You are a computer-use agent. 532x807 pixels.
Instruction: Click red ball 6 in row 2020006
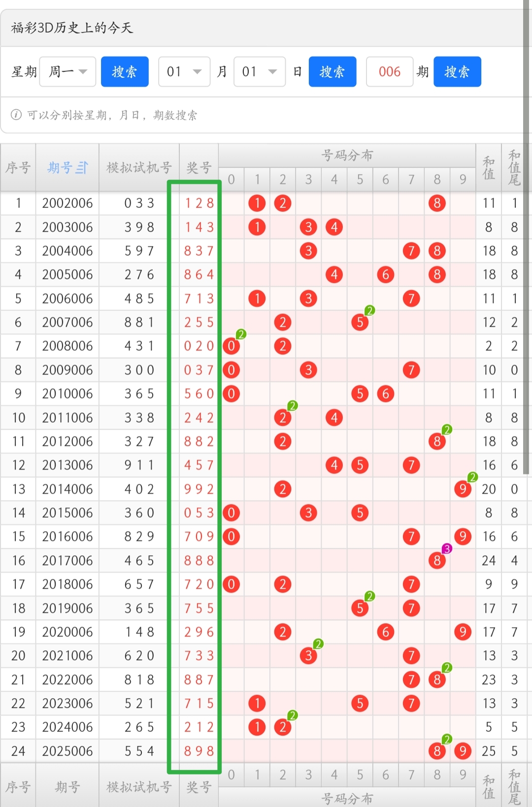386,632
